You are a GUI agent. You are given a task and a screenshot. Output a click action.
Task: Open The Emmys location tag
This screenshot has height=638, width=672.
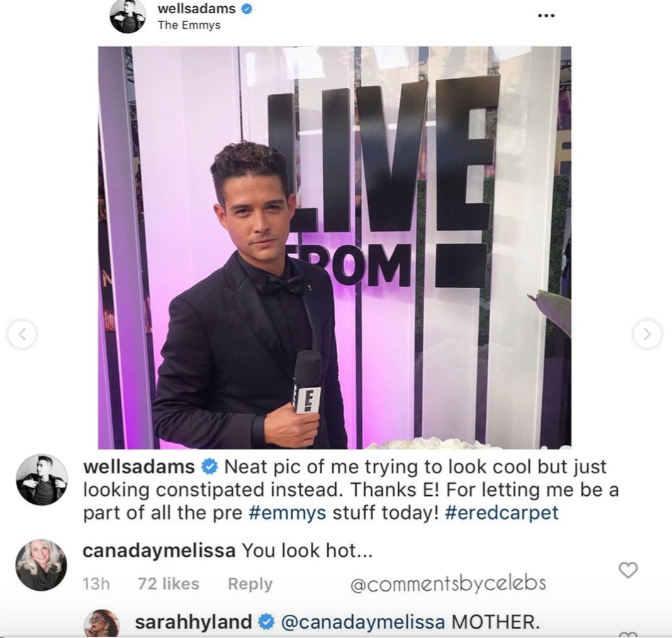coord(189,25)
